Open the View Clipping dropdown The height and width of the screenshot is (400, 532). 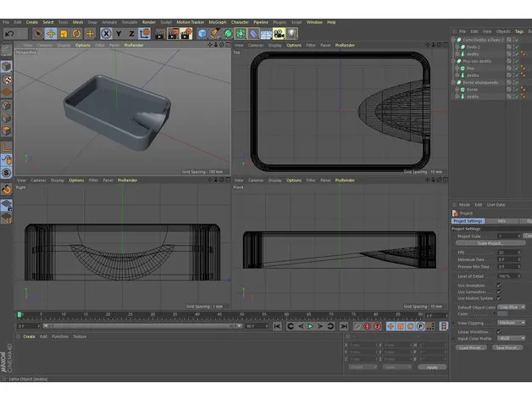[x=511, y=323]
